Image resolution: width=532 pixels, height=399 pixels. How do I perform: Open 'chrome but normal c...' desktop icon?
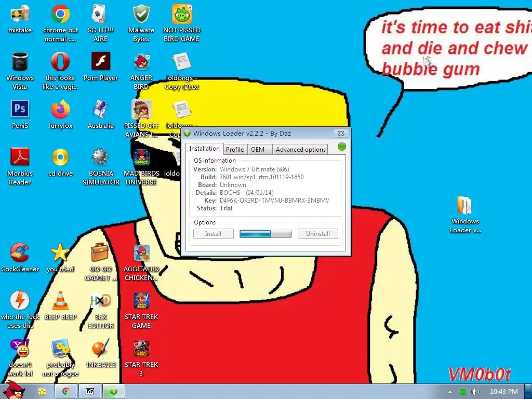pos(60,23)
